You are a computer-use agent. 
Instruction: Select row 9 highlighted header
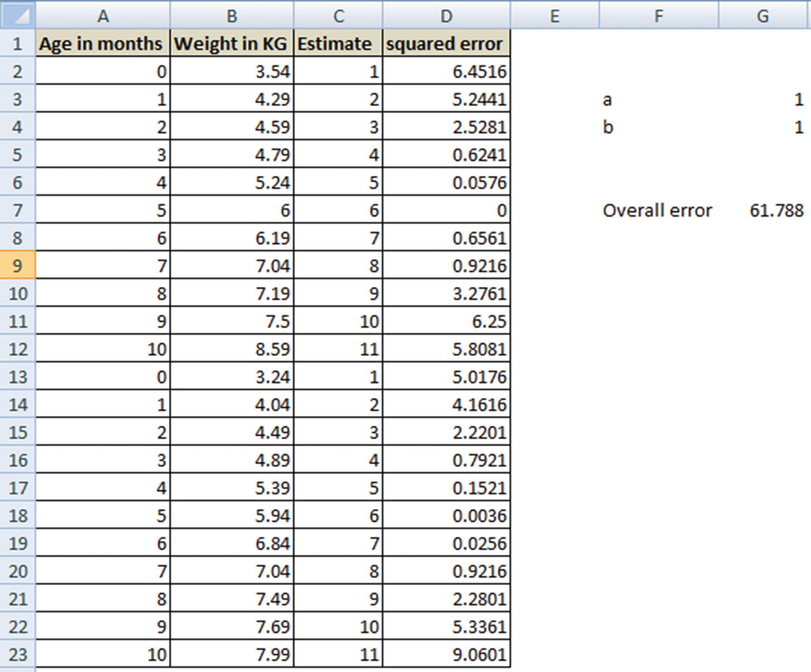[17, 266]
